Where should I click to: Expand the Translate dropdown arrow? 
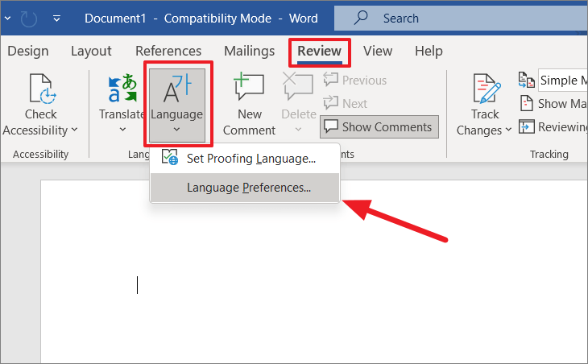pyautogui.click(x=122, y=130)
